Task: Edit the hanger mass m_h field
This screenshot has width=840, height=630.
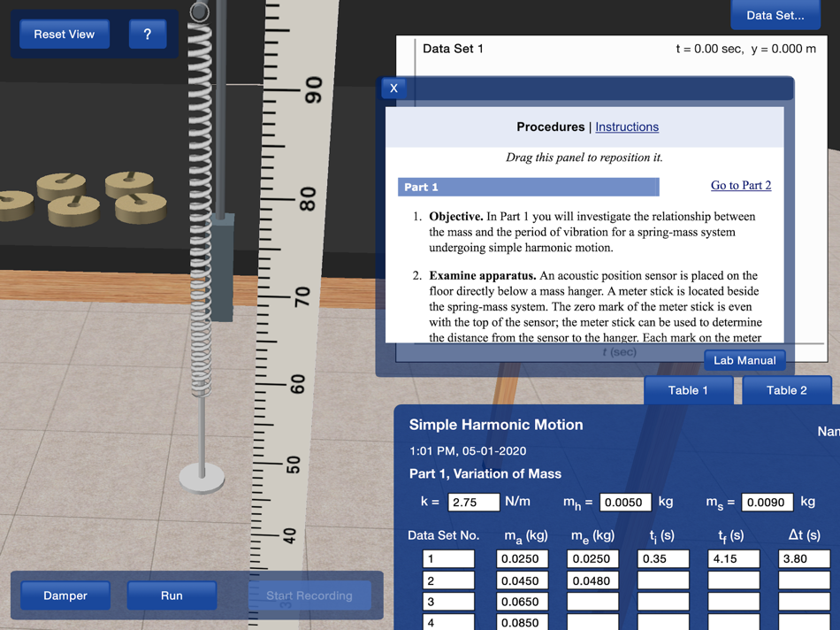Action: point(625,503)
